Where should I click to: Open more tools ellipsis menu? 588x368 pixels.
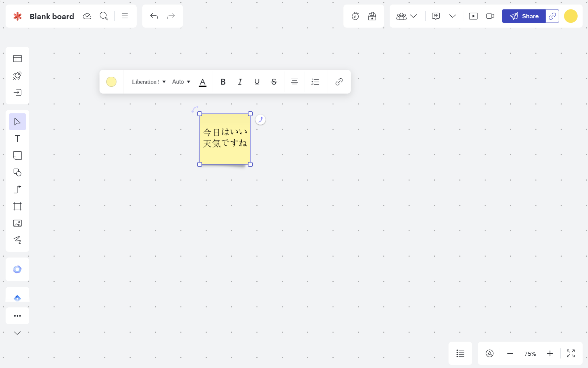click(x=17, y=316)
